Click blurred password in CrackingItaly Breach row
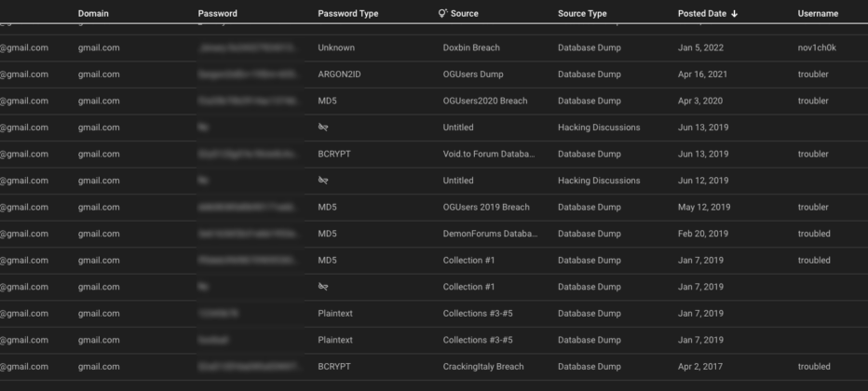Screen dimensions: 868x391 249,366
